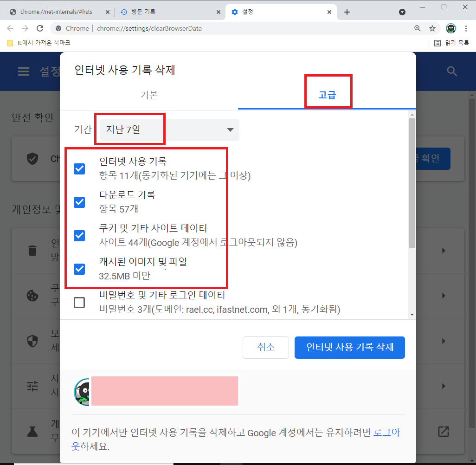The image size is (476, 465).
Task: Click the safety check shield icon
Action: click(32, 159)
